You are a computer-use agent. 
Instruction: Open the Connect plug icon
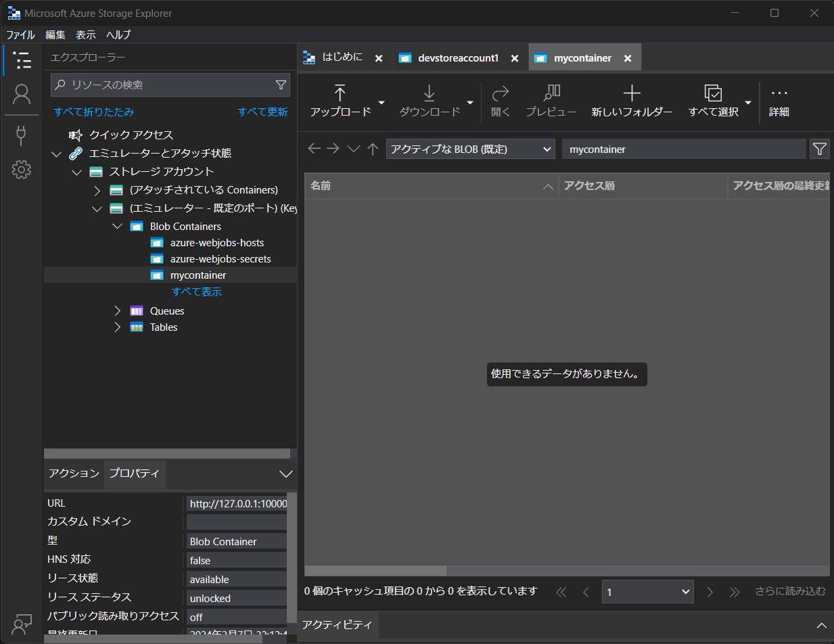pos(22,135)
